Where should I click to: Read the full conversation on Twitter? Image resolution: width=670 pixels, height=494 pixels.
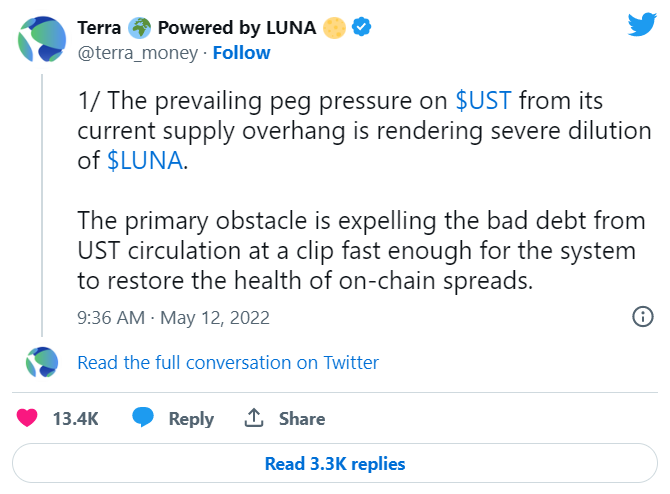[x=228, y=362]
